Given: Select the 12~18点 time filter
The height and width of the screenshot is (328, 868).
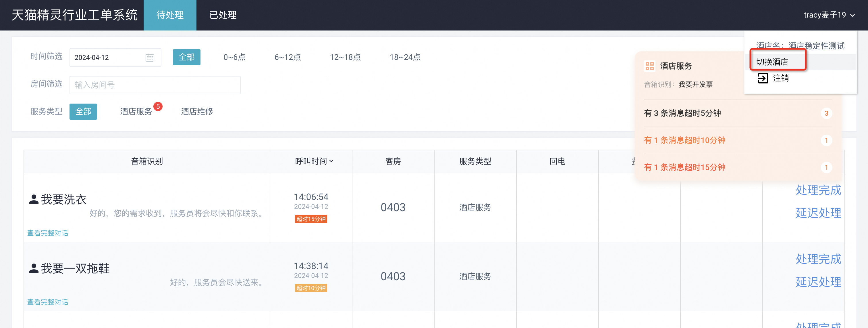Looking at the screenshot, I should coord(345,57).
